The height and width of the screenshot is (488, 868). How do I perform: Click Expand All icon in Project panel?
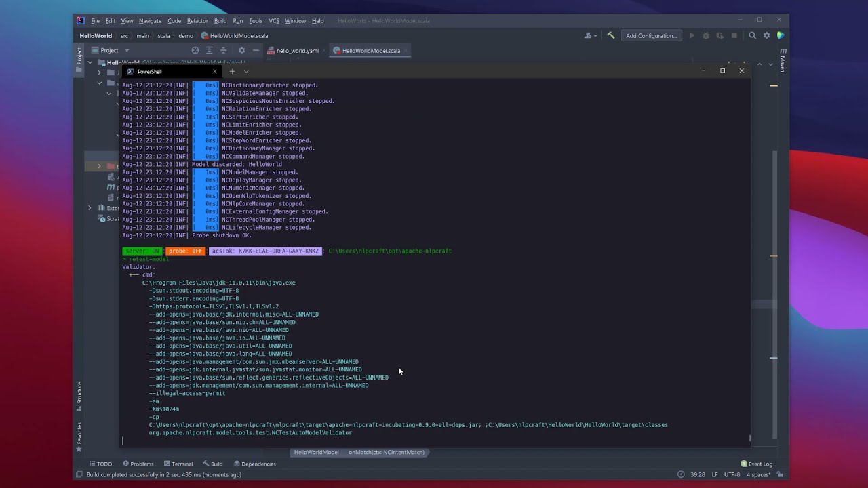(210, 50)
